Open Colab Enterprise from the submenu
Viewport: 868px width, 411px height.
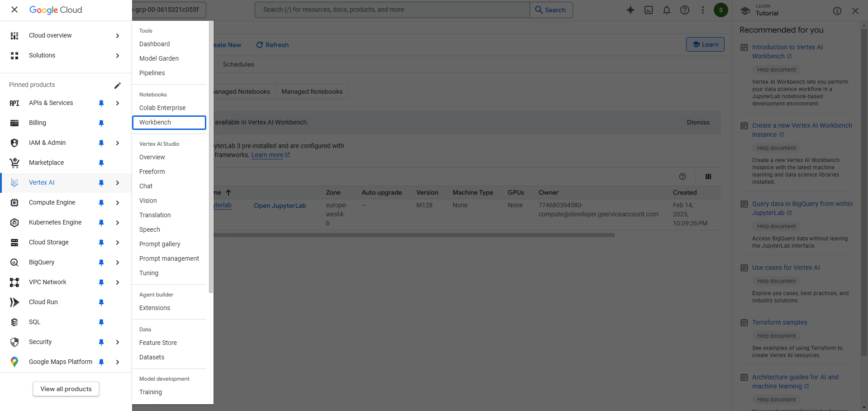point(169,108)
